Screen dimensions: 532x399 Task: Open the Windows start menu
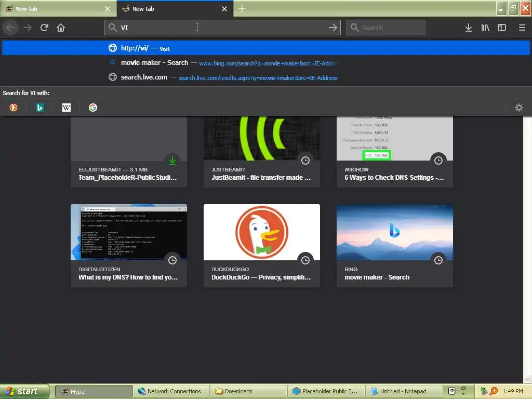pos(24,391)
